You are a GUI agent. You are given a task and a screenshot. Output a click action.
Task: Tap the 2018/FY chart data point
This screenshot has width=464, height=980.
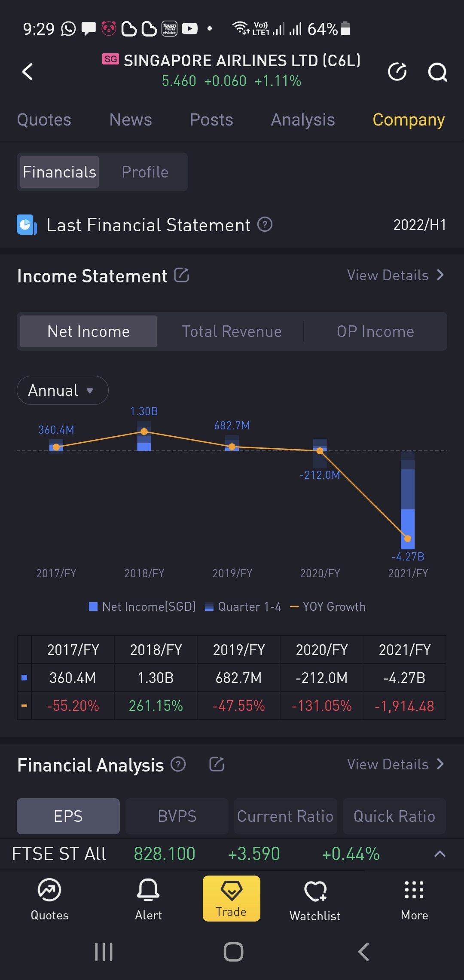(144, 432)
